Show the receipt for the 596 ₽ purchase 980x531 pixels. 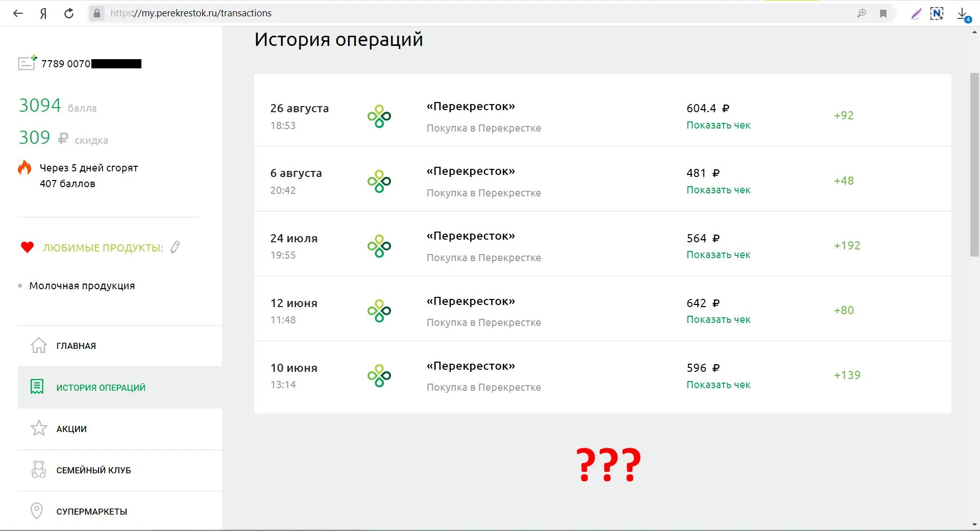pos(718,385)
